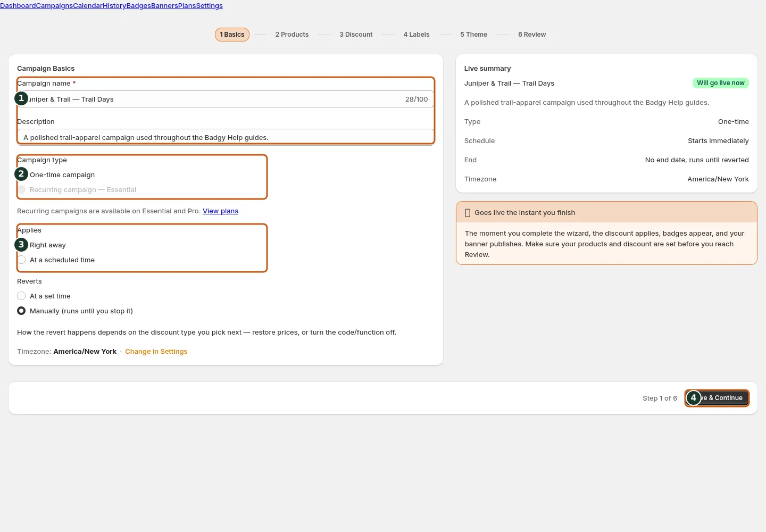The width and height of the screenshot is (766, 532).
Task: Open the 'View plans' link
Action: coord(220,211)
